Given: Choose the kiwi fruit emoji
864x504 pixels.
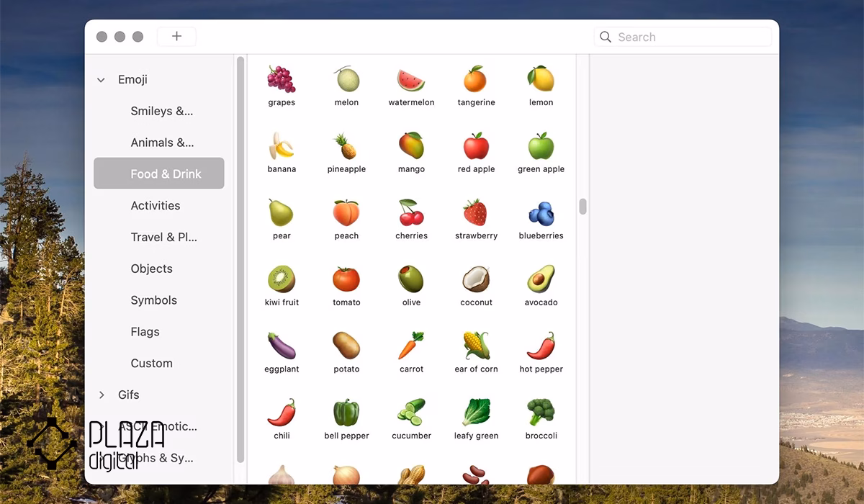Looking at the screenshot, I should tap(282, 279).
